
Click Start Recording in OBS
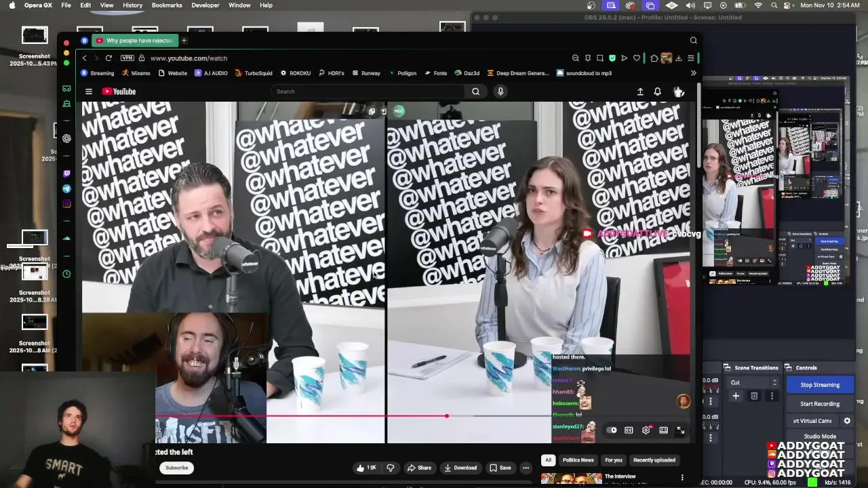click(820, 404)
